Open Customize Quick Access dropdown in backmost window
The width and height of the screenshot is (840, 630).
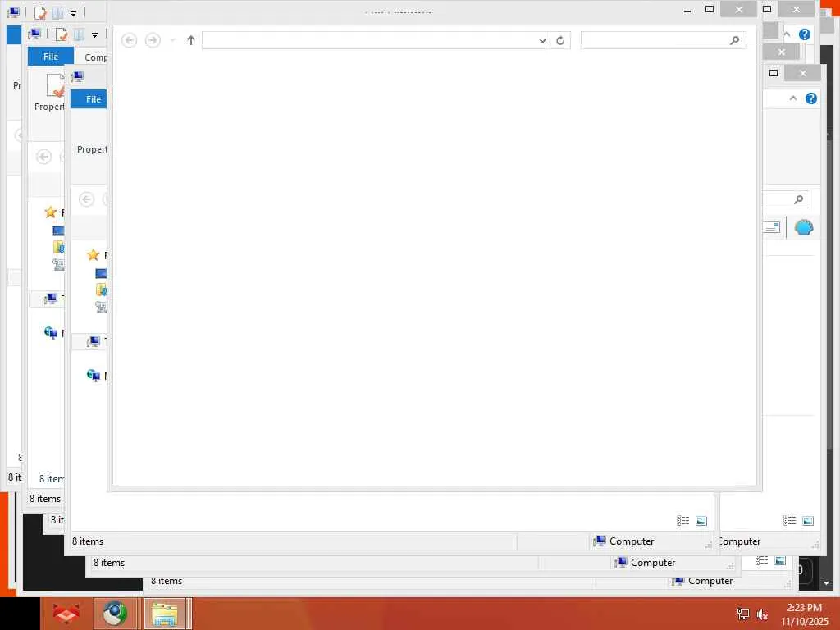(x=73, y=13)
